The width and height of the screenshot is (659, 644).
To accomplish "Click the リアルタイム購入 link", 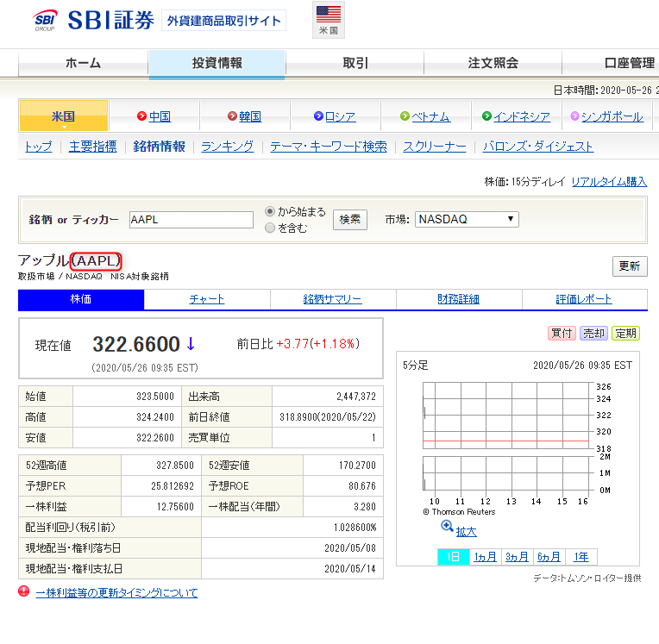I will point(609,182).
